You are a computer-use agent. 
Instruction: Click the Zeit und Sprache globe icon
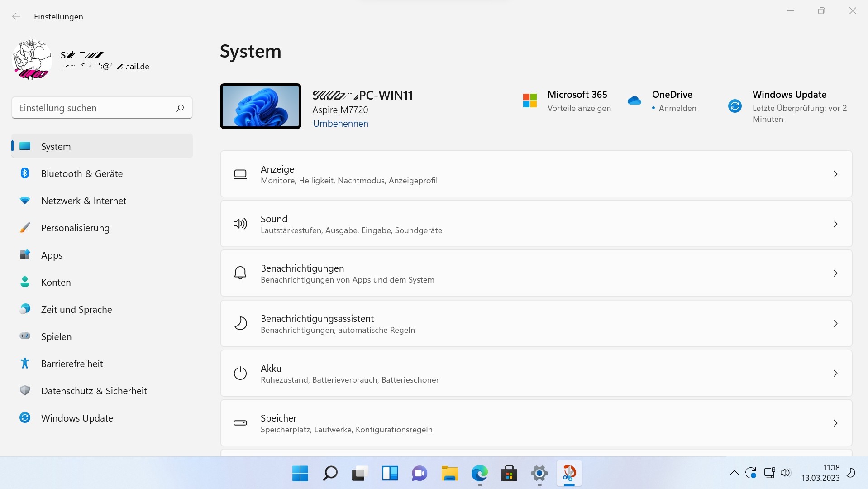pos(25,309)
